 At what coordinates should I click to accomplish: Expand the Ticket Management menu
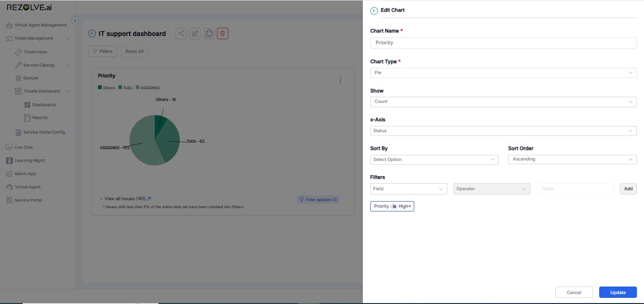point(68,38)
